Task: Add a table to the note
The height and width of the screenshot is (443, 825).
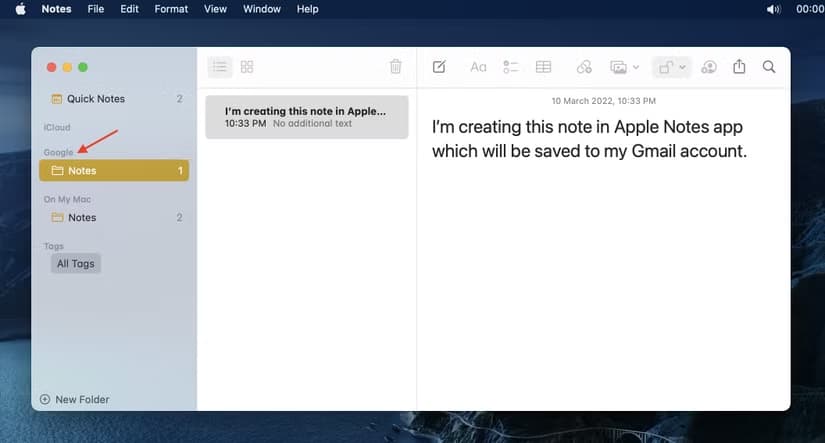Action: pyautogui.click(x=543, y=67)
